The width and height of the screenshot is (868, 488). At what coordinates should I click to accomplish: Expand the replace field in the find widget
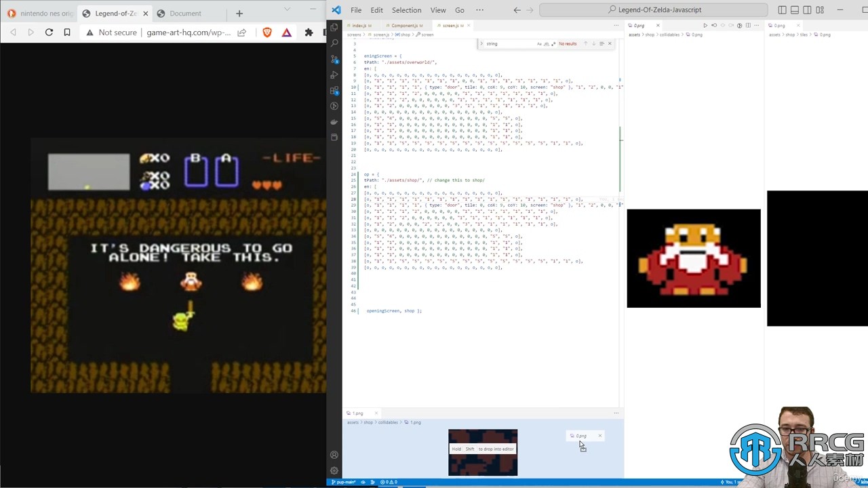click(481, 43)
